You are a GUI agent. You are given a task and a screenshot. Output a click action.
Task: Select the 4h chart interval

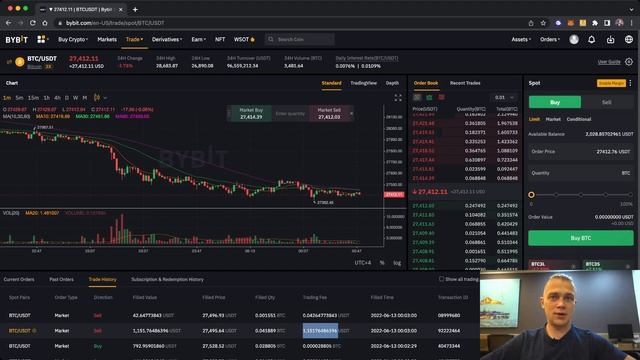pyautogui.click(x=57, y=98)
